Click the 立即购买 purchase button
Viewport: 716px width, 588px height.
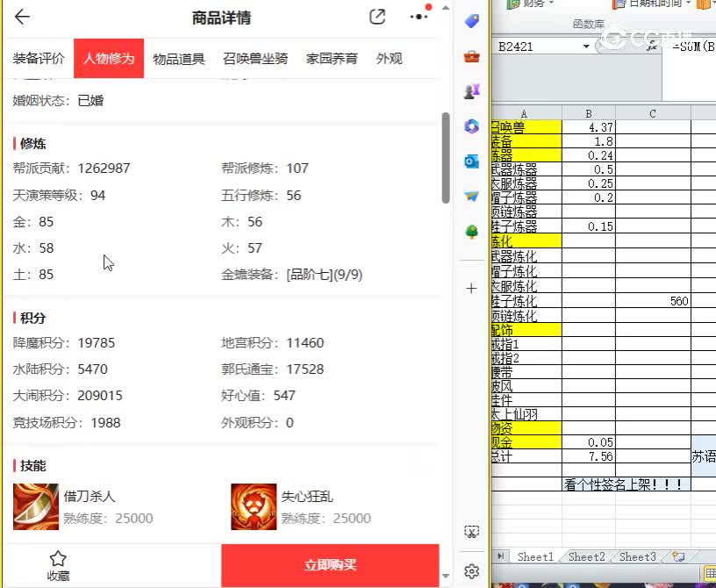331,565
